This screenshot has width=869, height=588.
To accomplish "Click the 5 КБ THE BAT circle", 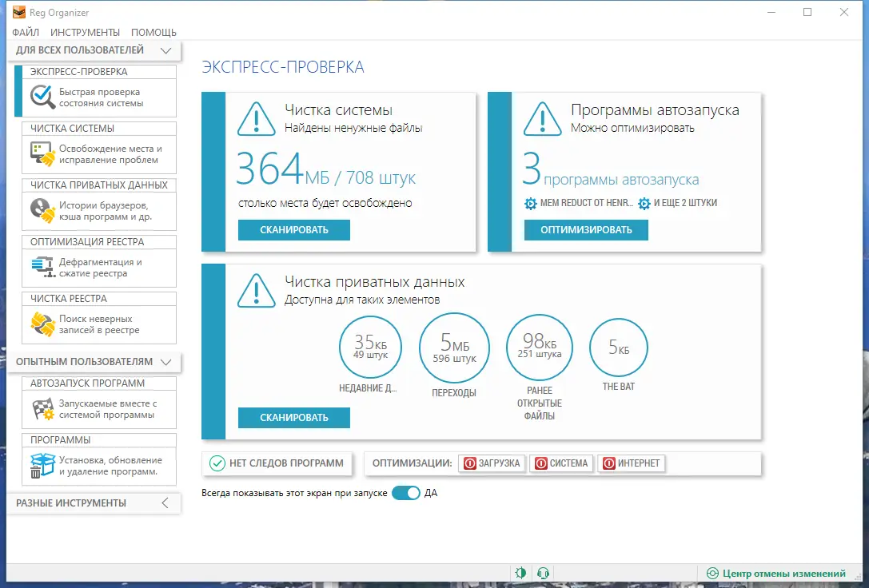I will pos(619,348).
